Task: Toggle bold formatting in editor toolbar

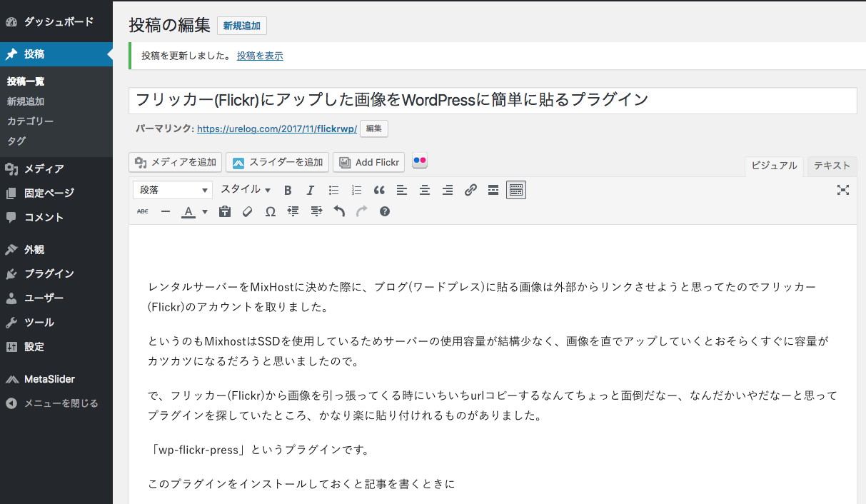Action: pos(288,190)
